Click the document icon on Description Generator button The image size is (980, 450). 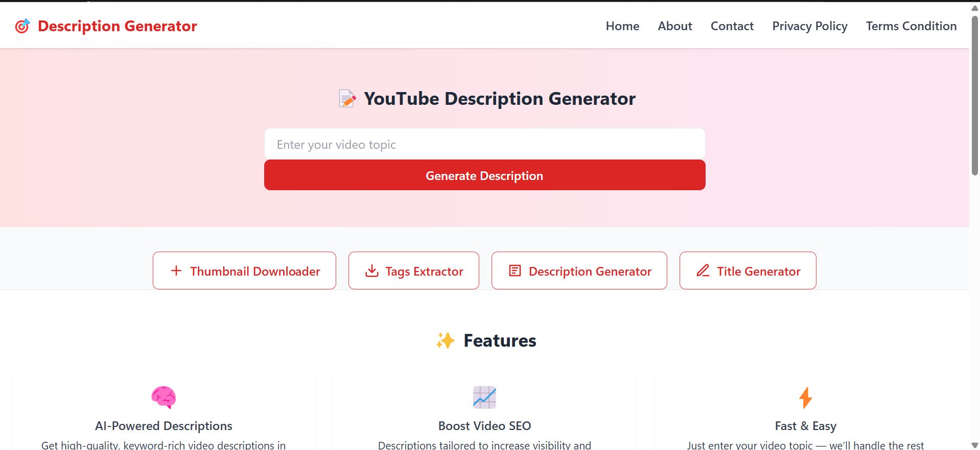[515, 271]
